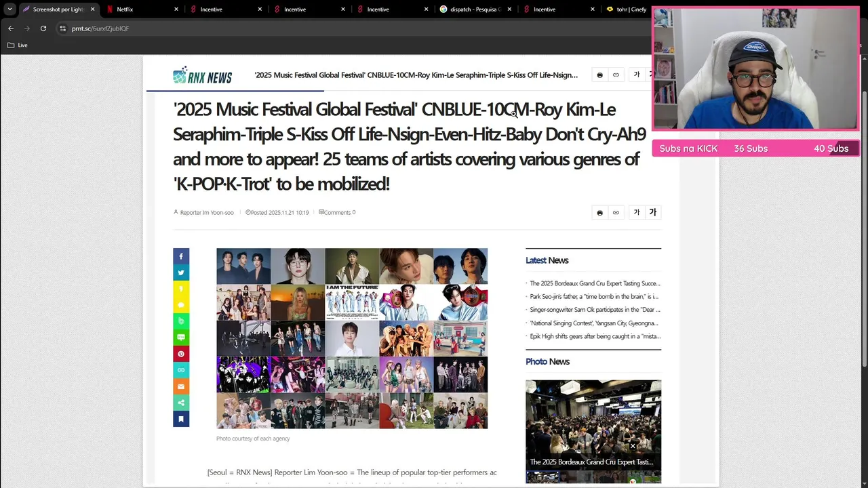Print article using icon beside Comments line
Screen dimensions: 868x488
599,212
